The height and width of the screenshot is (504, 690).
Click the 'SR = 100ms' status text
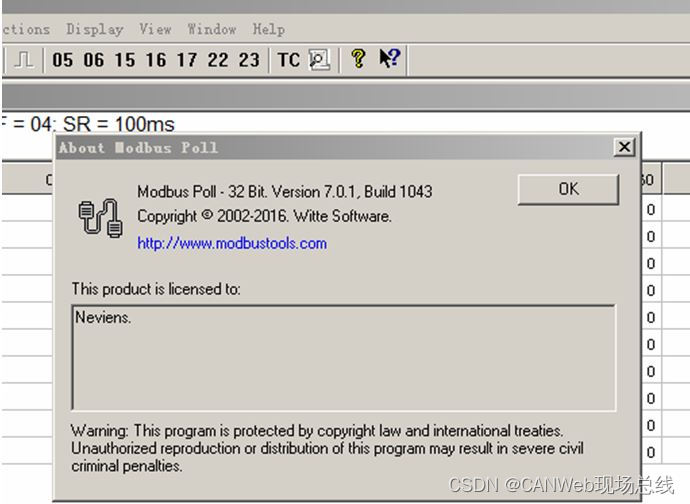(119, 124)
